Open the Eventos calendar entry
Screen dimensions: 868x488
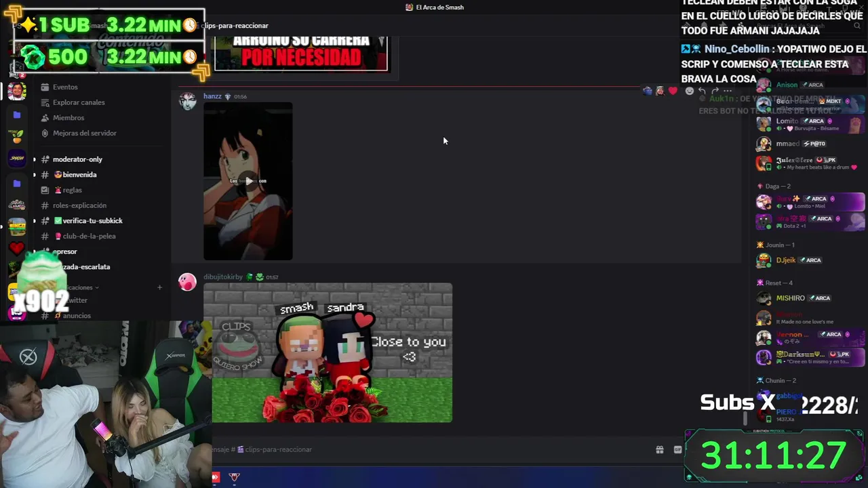click(65, 87)
